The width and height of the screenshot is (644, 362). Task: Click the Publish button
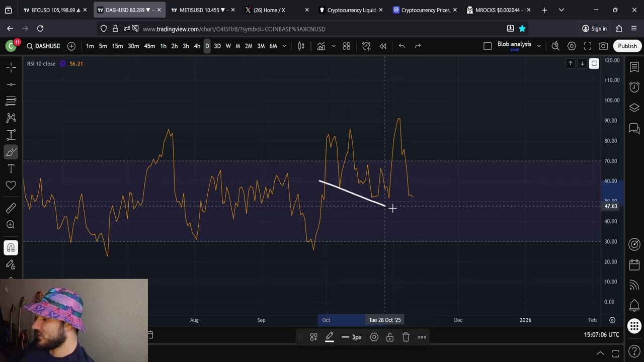[627, 46]
